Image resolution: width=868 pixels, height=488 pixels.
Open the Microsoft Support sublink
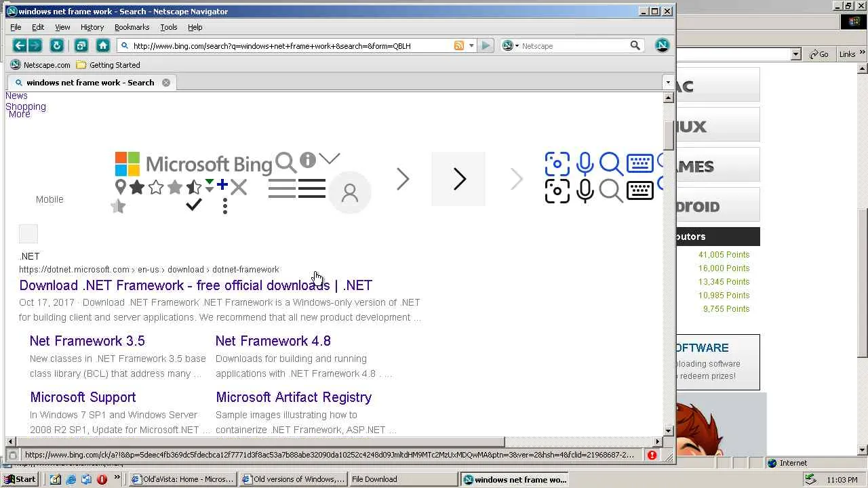(x=83, y=397)
